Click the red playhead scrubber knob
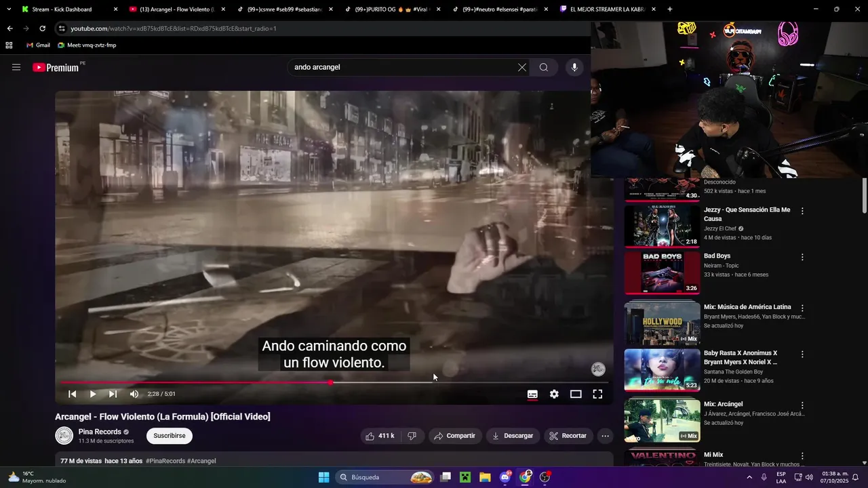 331,382
